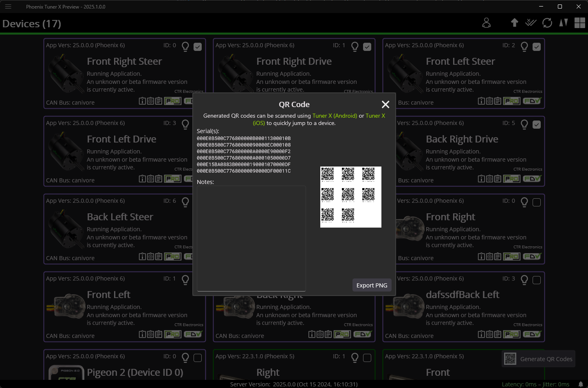Open Front Right Steer info icon
This screenshot has height=388, width=588.
click(x=142, y=101)
